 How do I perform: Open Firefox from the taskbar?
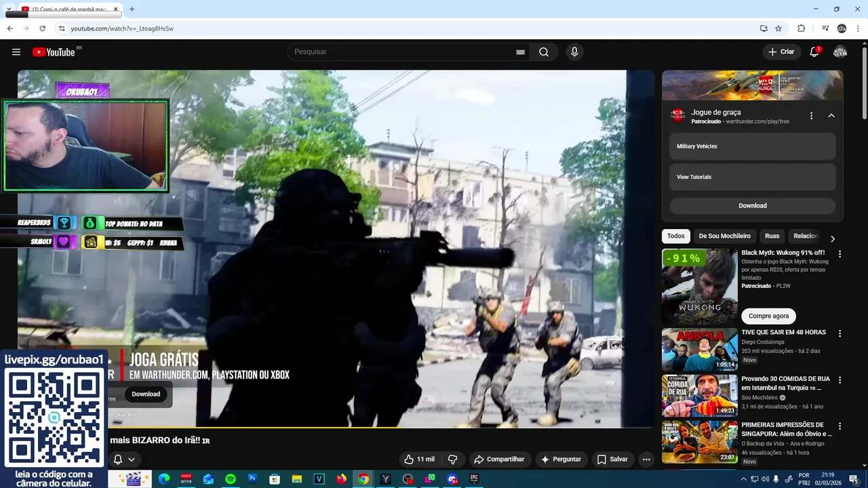click(341, 479)
